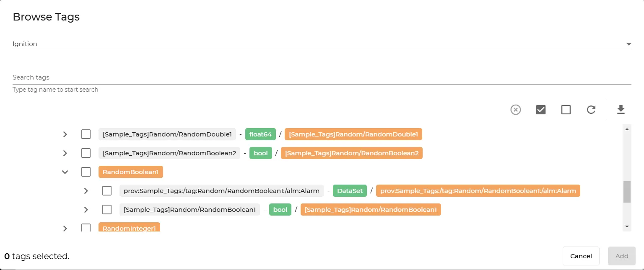Expand the RandomBoolean2 bool row

tap(65, 153)
